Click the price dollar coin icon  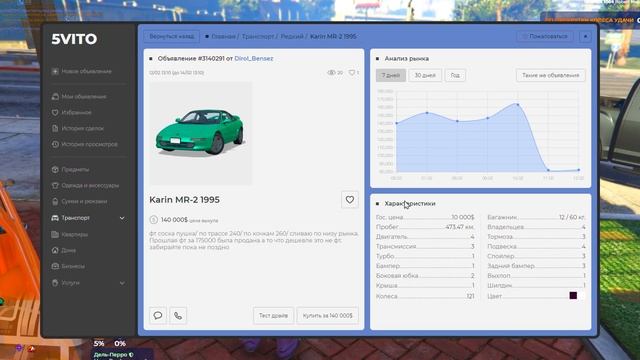click(153, 220)
